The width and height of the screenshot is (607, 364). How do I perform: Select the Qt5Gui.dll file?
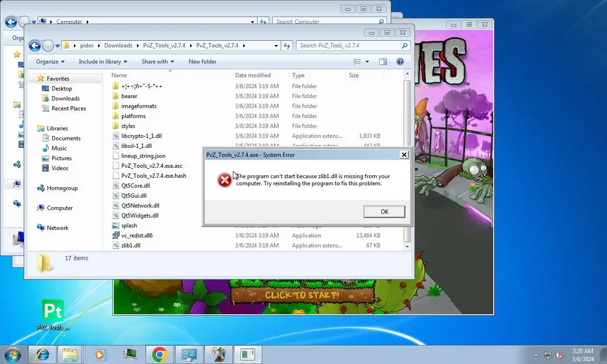[134, 196]
